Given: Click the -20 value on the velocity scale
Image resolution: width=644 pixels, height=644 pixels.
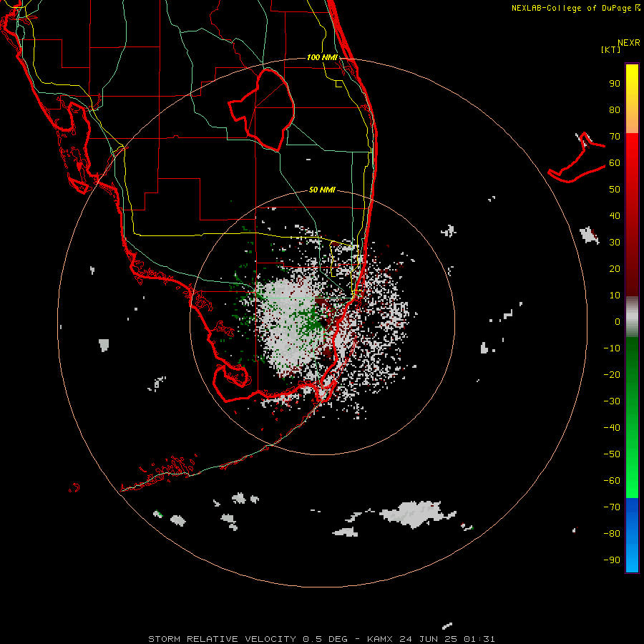Looking at the screenshot, I should tap(612, 374).
